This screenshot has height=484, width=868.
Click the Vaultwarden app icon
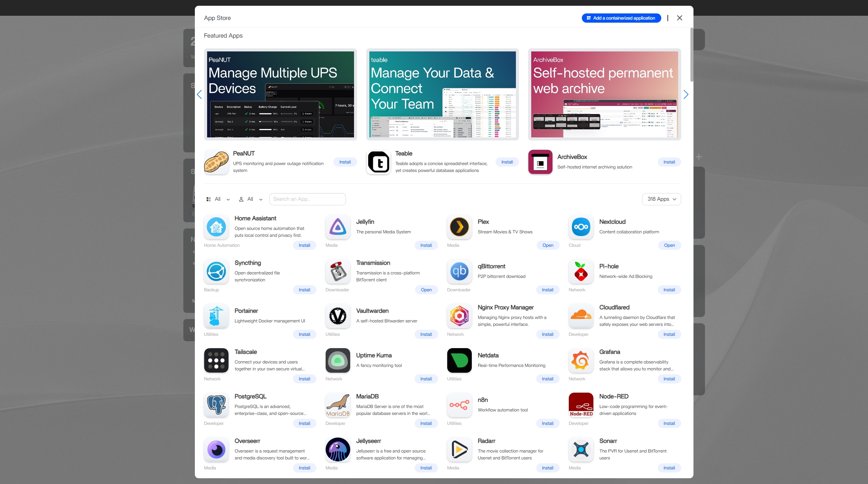pos(338,316)
